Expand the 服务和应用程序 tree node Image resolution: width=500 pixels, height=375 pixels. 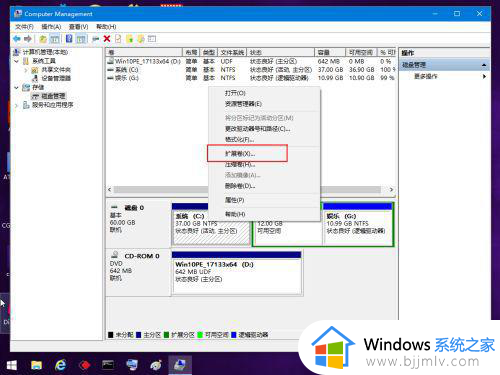17,105
